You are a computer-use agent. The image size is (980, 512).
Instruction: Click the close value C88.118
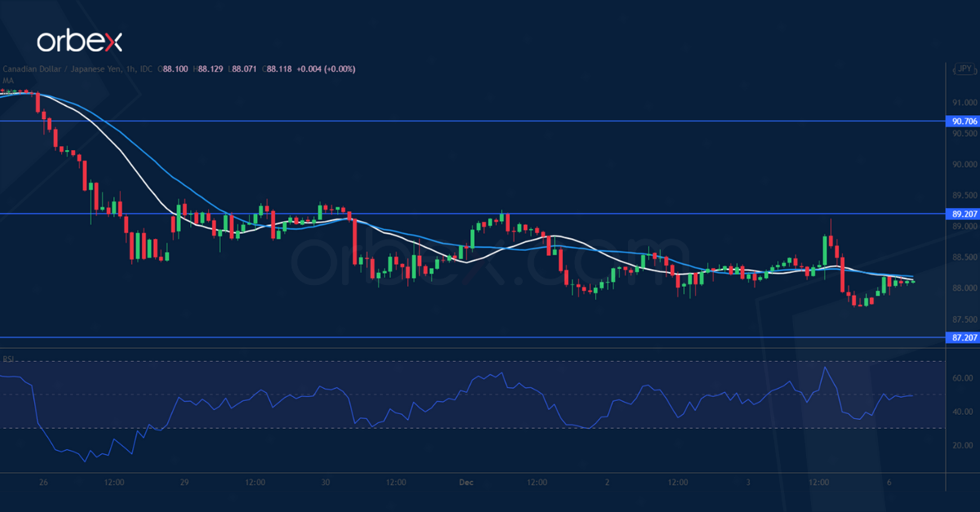[282, 69]
